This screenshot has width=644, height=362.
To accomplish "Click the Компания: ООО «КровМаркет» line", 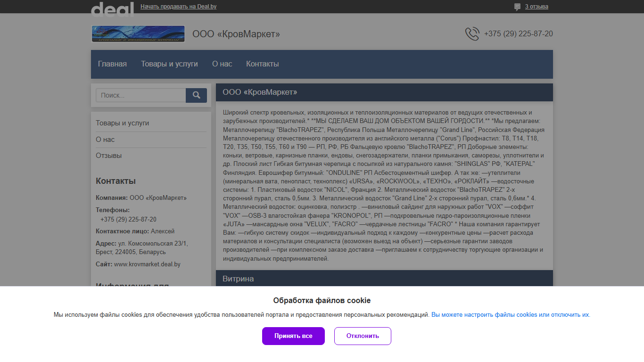I will pos(141,198).
